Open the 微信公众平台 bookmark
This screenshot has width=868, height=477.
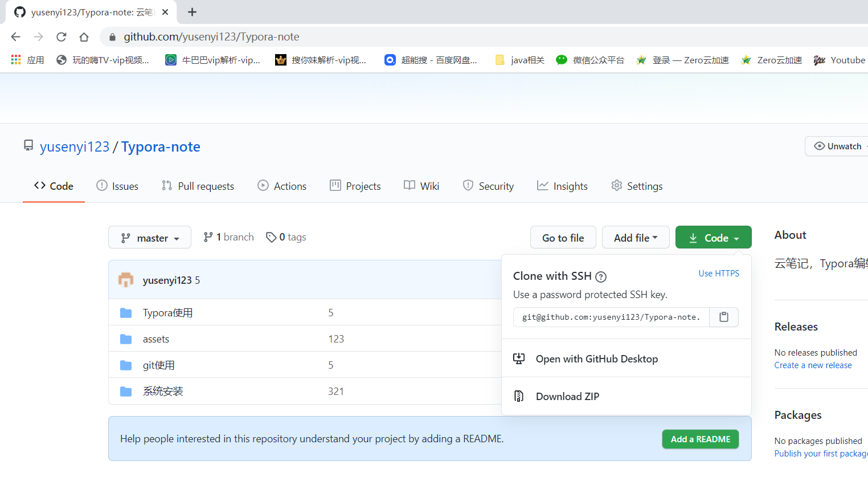pyautogui.click(x=590, y=60)
